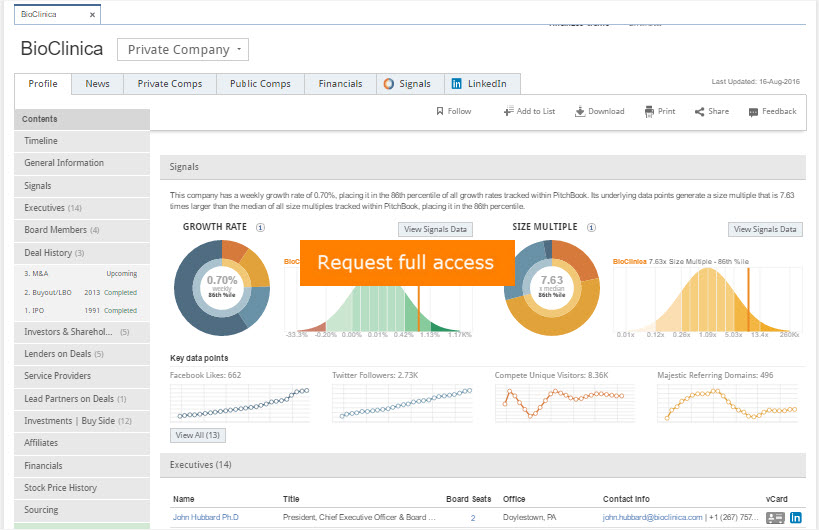Click the Feedback speech bubble icon
The height and width of the screenshot is (530, 819).
tap(753, 112)
